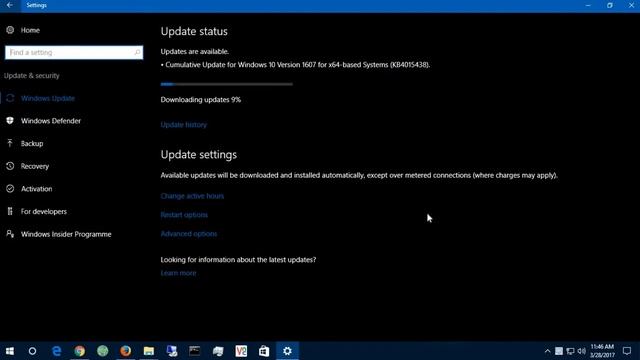
Task: Click the Learn more link
Action: pyautogui.click(x=178, y=273)
